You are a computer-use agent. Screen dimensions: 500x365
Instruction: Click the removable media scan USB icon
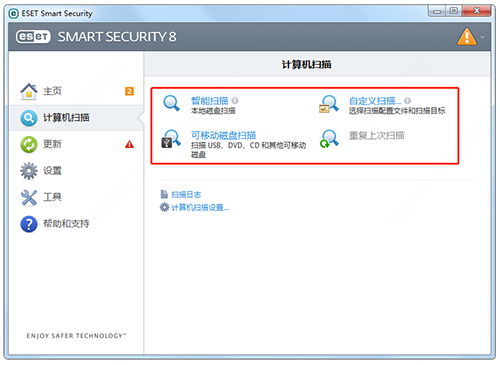tap(171, 139)
